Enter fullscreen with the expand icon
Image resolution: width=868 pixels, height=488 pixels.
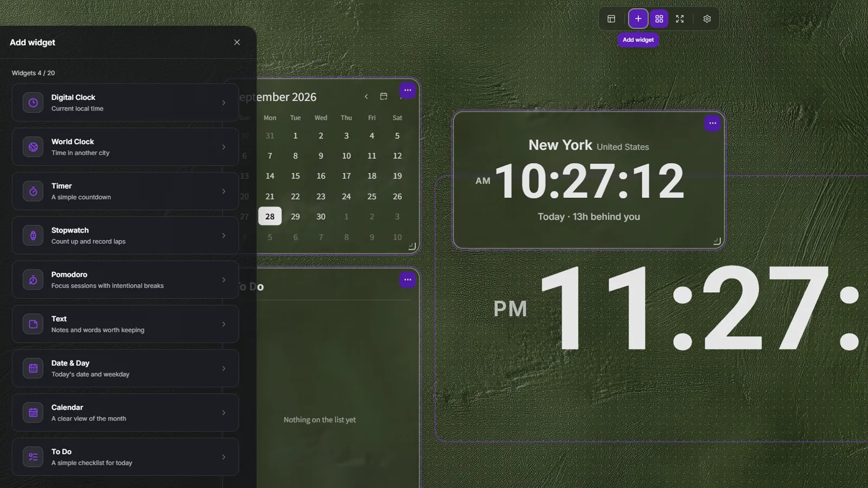tap(680, 18)
